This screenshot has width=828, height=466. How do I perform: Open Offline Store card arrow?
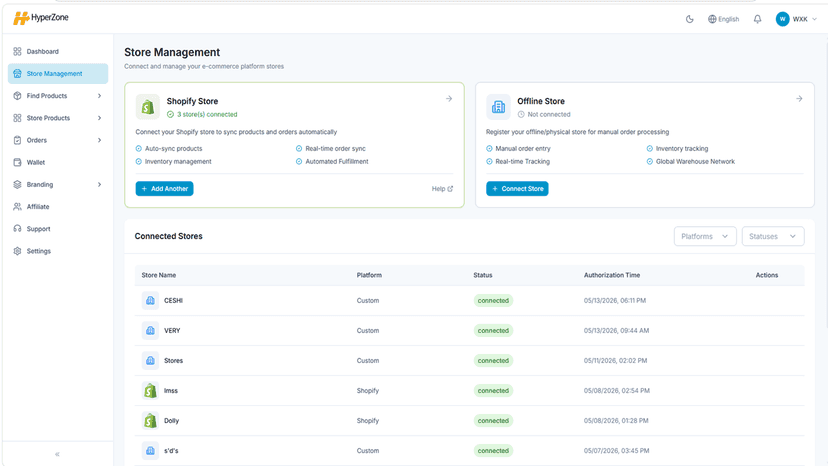tap(799, 99)
